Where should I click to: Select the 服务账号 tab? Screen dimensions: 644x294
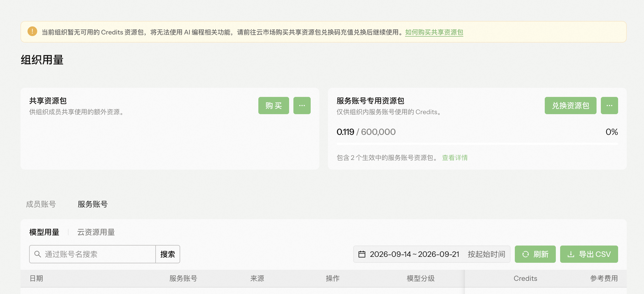click(x=93, y=204)
